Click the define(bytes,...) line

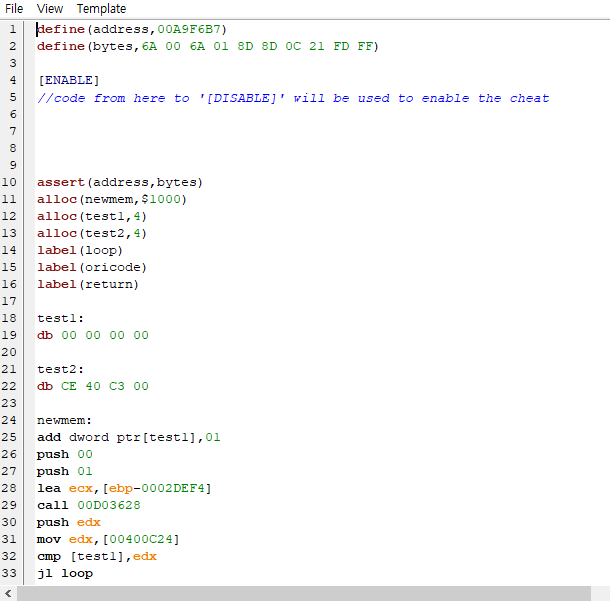(x=207, y=46)
